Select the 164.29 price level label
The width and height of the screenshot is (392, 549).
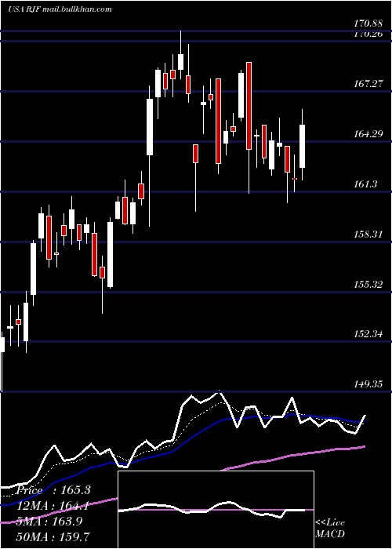[x=368, y=134]
